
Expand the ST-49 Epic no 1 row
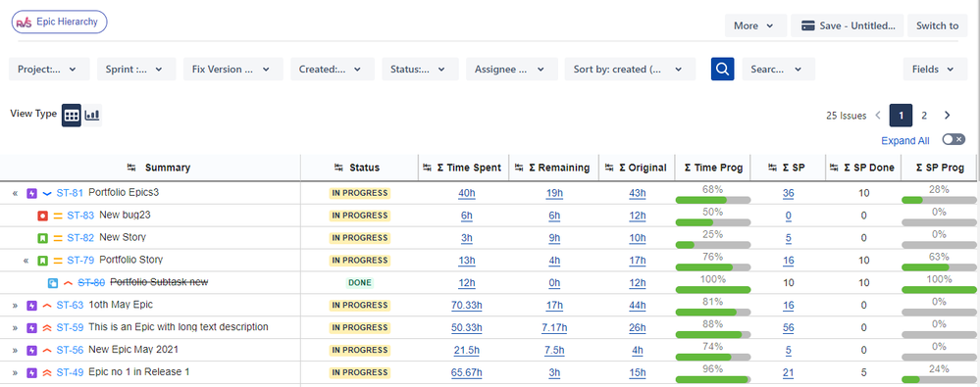pyautogui.click(x=15, y=373)
